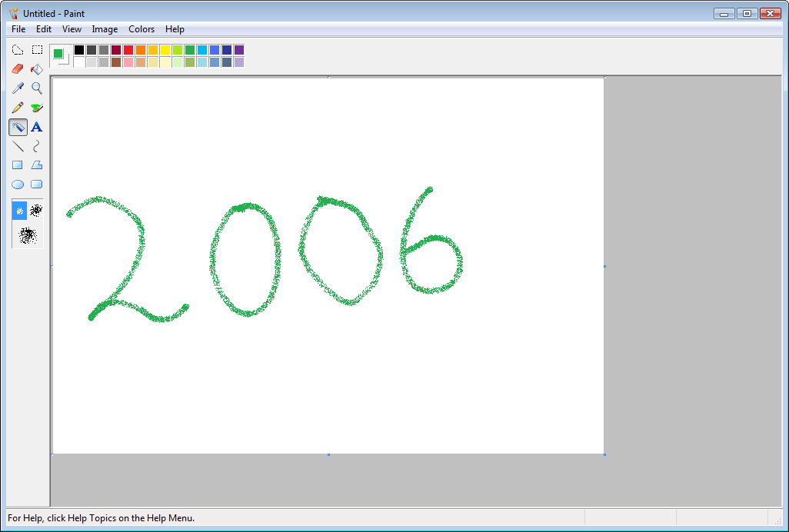This screenshot has width=789, height=532.
Task: Select the Curve tool
Action: tap(36, 145)
